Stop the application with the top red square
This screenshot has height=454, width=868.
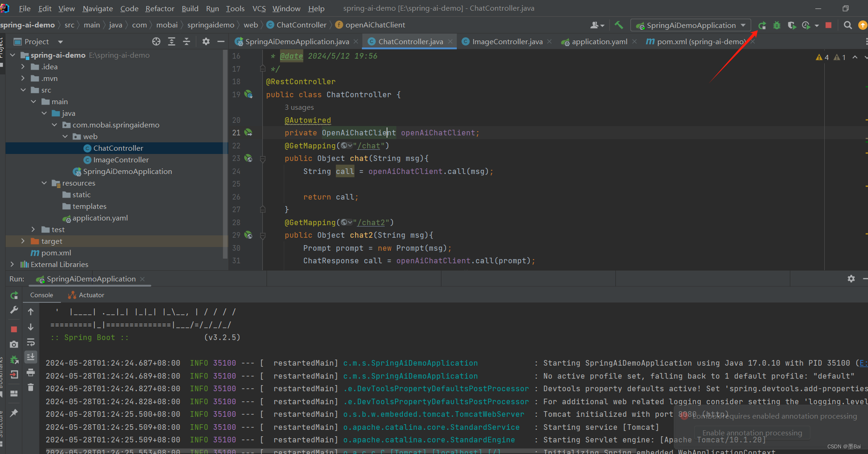[828, 25]
